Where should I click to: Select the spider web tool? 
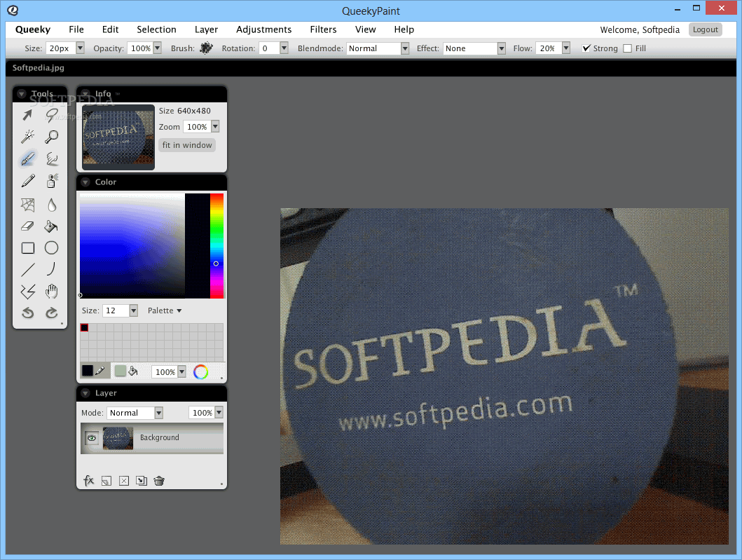[x=27, y=205]
